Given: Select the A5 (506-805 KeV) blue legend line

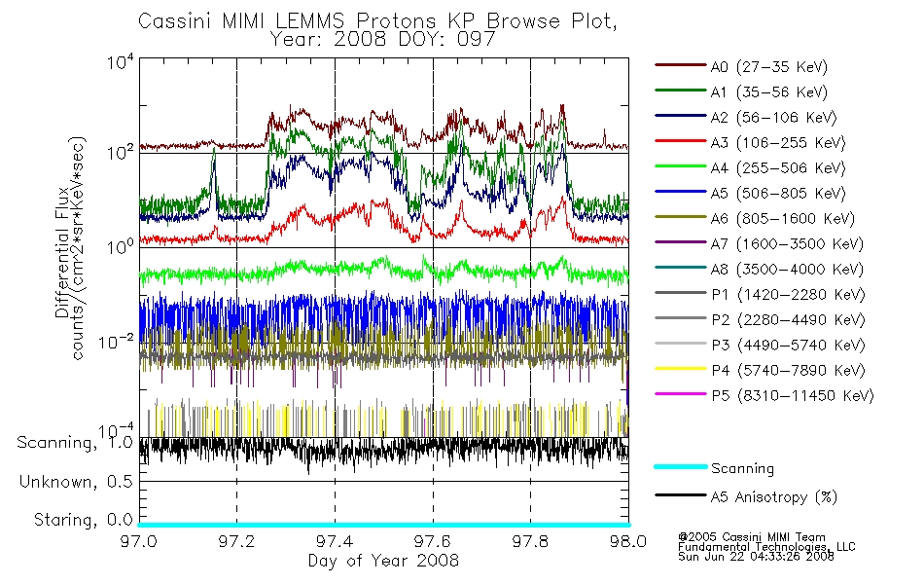Looking at the screenshot, I should point(681,191).
